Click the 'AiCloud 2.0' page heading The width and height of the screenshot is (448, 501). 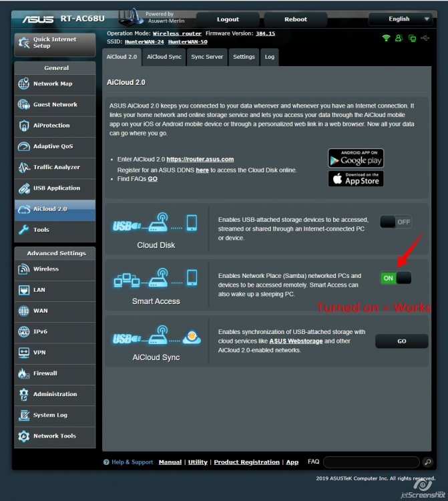[126, 82]
